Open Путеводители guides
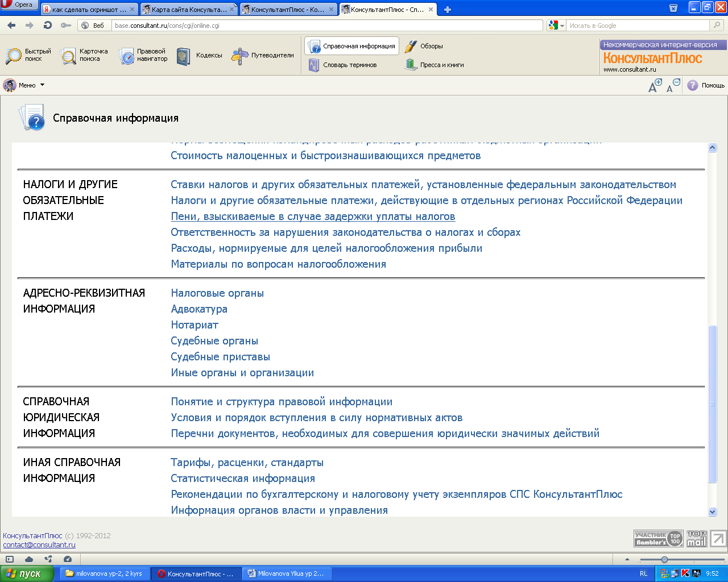The image size is (728, 582). [263, 55]
